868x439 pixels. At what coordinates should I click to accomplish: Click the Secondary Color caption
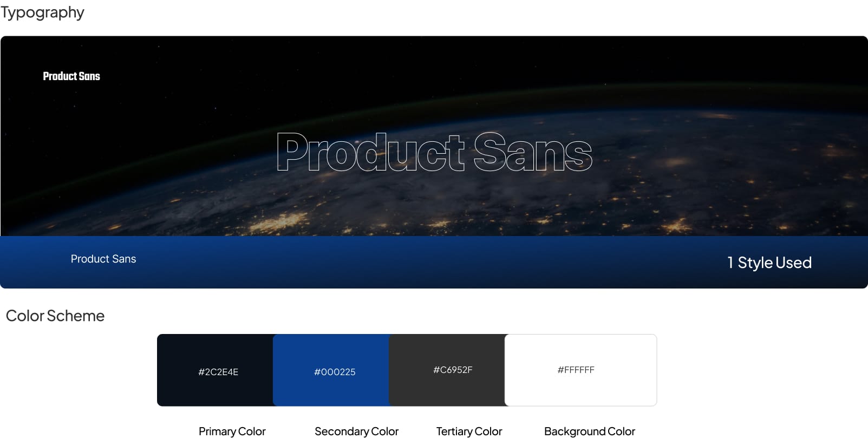click(356, 431)
